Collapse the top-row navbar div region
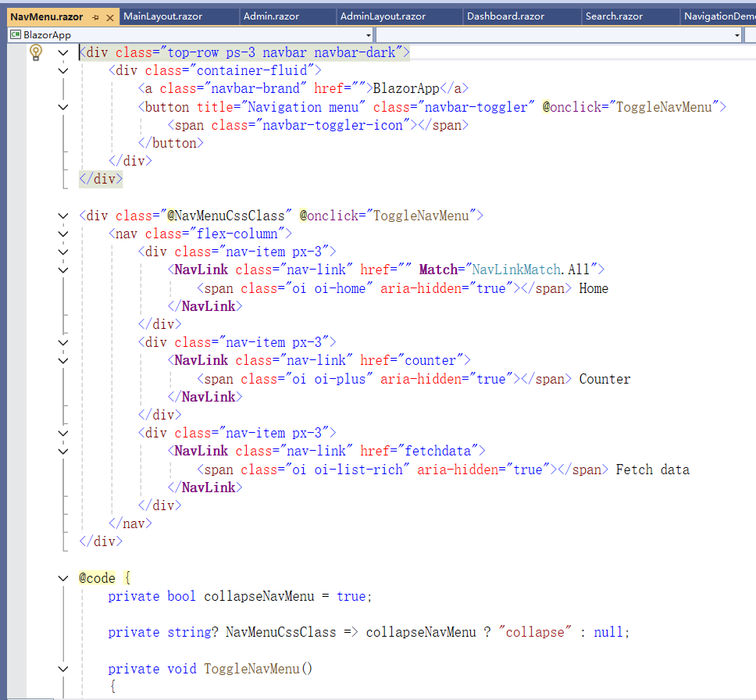This screenshot has height=700, width=756. (62, 52)
